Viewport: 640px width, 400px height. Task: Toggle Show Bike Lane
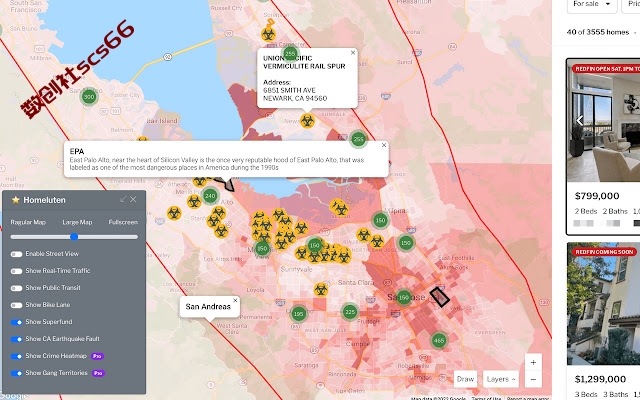point(16,305)
